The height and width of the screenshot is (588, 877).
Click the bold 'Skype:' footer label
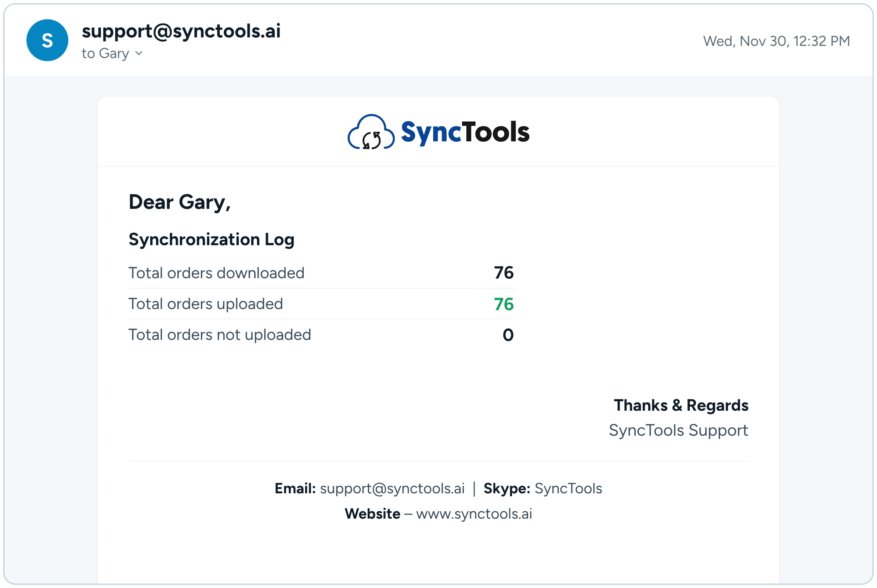click(x=507, y=489)
